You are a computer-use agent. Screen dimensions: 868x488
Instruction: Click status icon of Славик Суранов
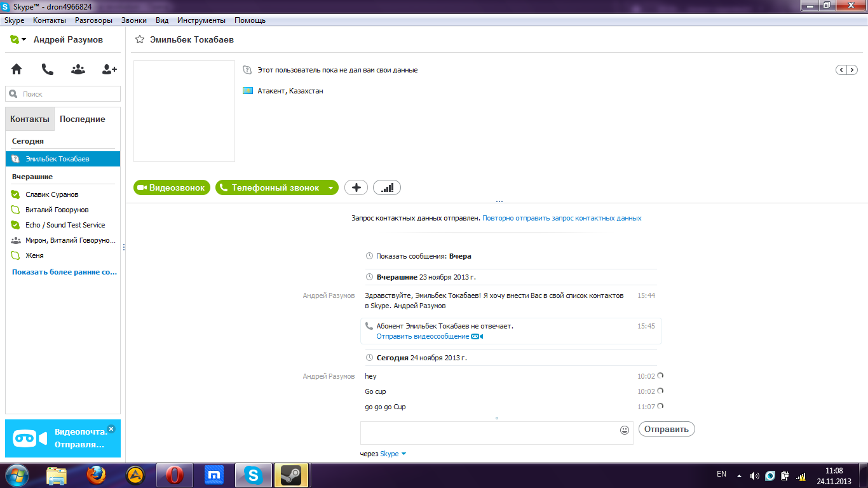click(x=15, y=194)
